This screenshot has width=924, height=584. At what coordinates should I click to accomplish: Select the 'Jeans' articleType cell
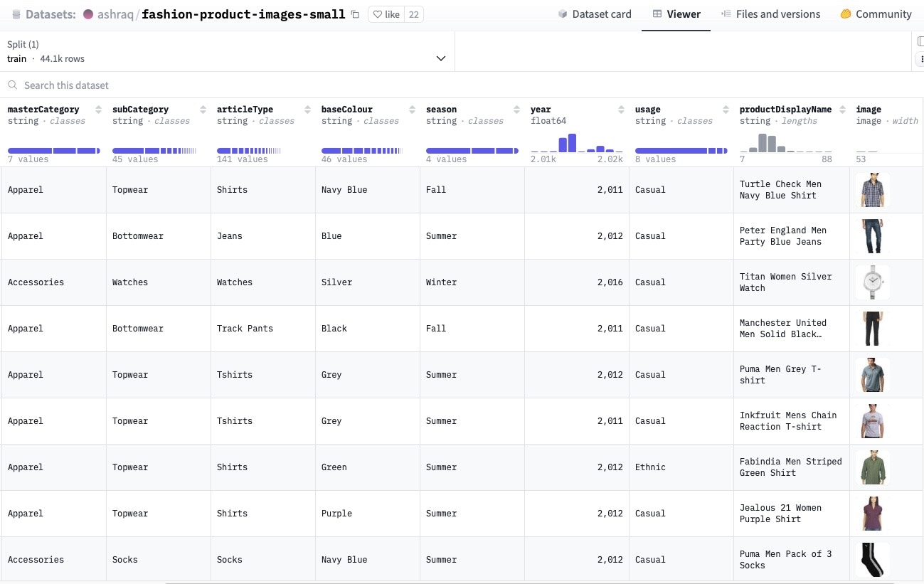click(x=263, y=236)
